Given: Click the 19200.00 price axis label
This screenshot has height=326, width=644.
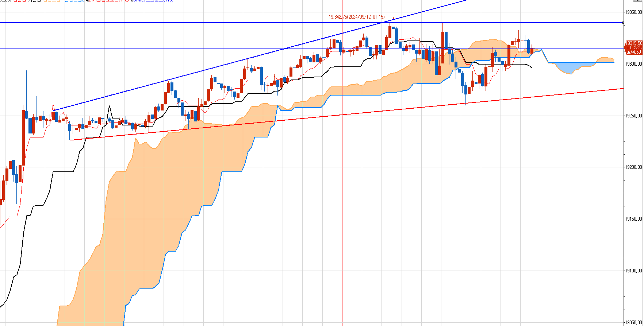Looking at the screenshot, I should [x=633, y=167].
